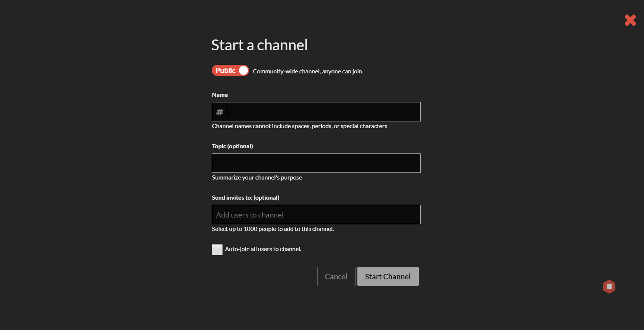Screen dimensions: 644x330
Task: Click the Send invites to: (optional) label
Action: click(x=245, y=198)
